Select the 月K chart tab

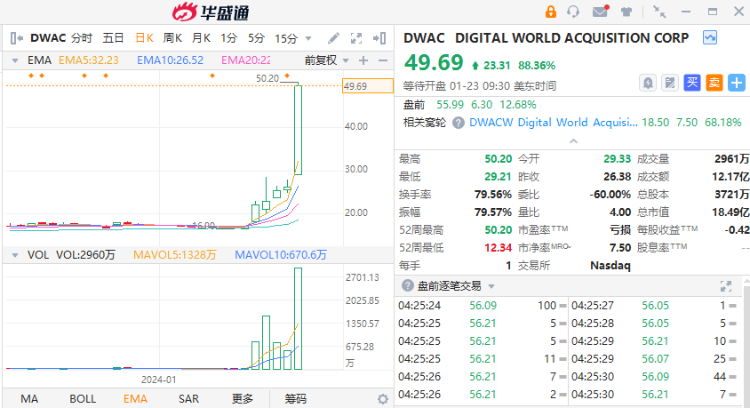pos(201,38)
